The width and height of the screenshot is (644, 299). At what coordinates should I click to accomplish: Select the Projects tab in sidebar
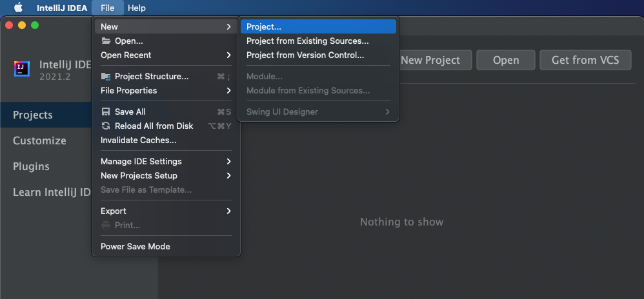pos(46,115)
